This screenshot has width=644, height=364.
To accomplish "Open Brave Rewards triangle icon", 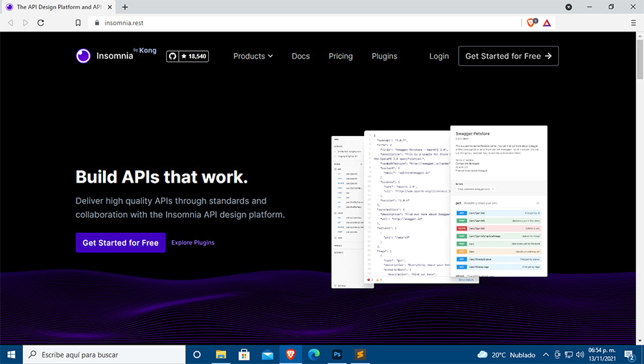I will pos(547,23).
